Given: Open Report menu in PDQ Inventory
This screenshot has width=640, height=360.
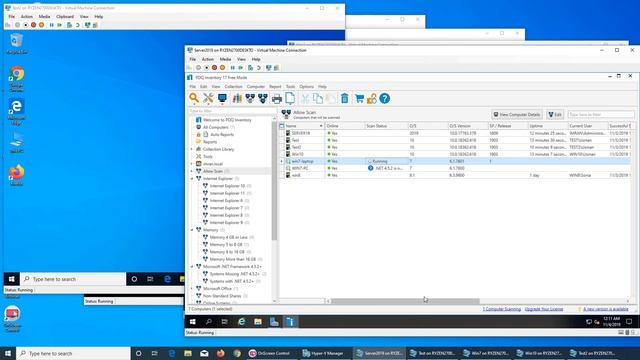Looking at the screenshot, I should pos(275,87).
